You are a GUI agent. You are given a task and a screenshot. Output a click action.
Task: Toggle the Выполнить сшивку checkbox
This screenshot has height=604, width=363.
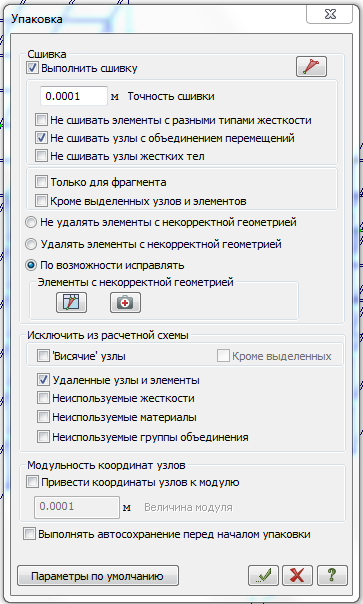pyautogui.click(x=32, y=68)
